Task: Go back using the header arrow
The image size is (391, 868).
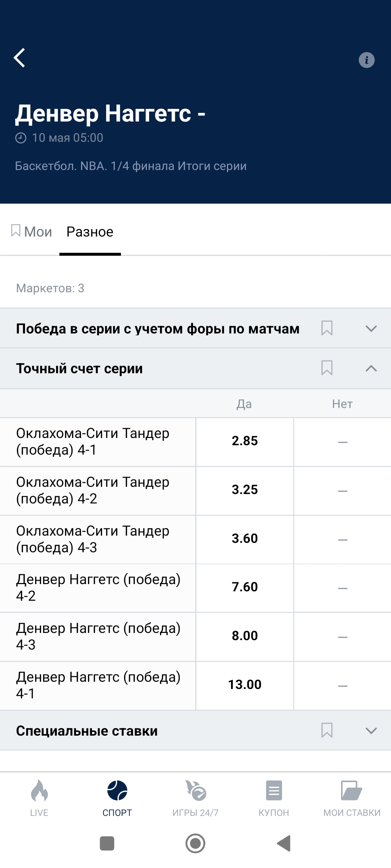Action: coord(20,58)
